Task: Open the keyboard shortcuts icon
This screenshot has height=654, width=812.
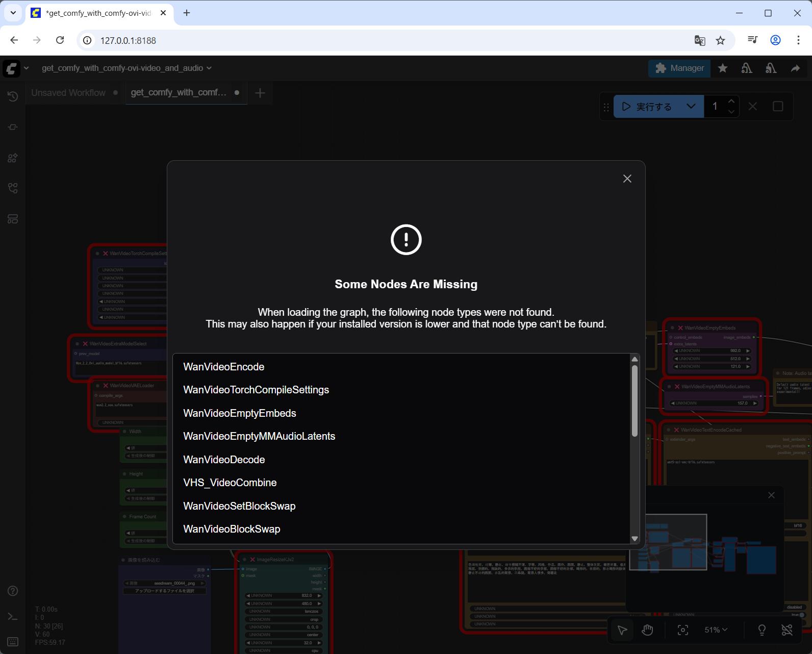Action: 13,642
